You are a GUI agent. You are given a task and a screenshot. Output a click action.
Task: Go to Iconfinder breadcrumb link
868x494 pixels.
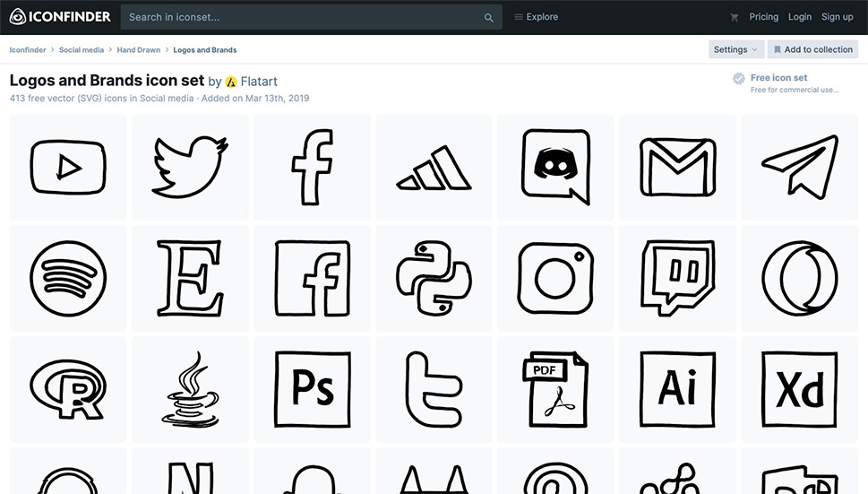(28, 50)
